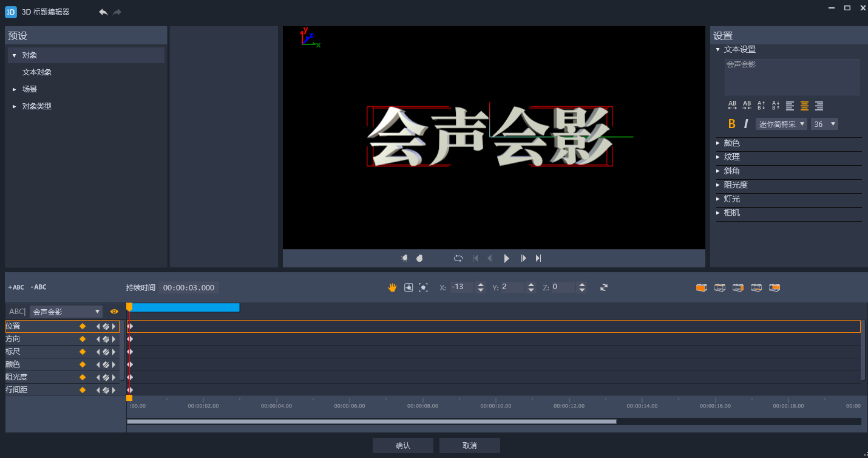Decrease character spacing with AB shrink icon

pos(747,106)
